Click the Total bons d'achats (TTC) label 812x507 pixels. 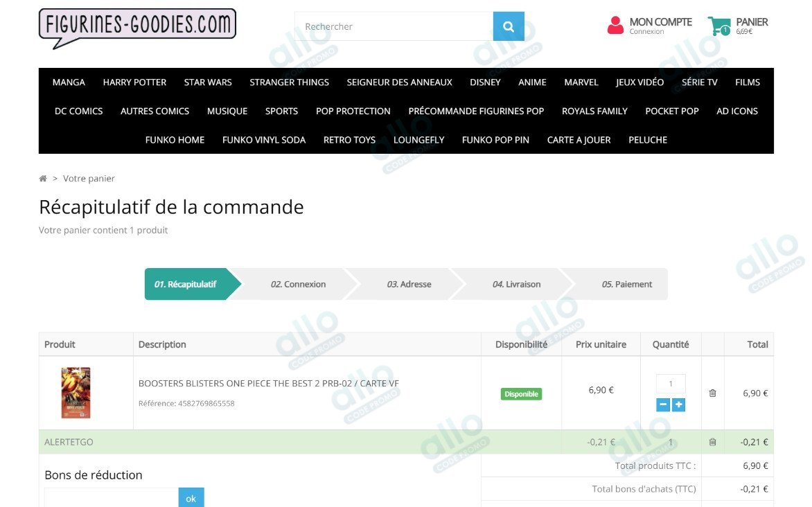[x=644, y=489]
